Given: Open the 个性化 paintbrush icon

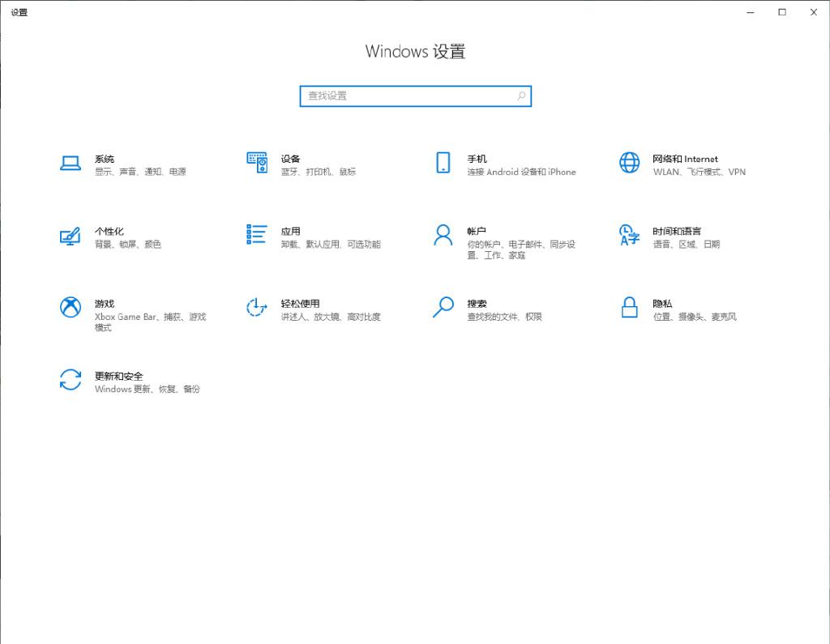Looking at the screenshot, I should pyautogui.click(x=71, y=236).
